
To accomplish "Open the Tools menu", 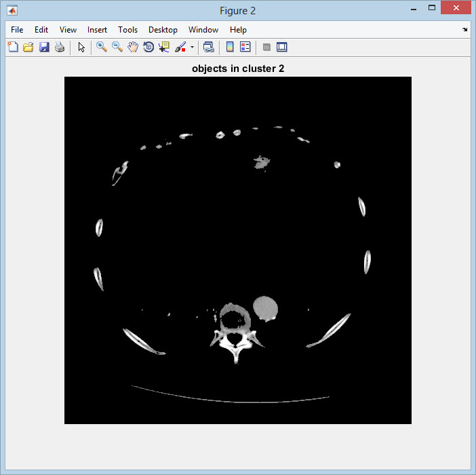I will [x=127, y=30].
